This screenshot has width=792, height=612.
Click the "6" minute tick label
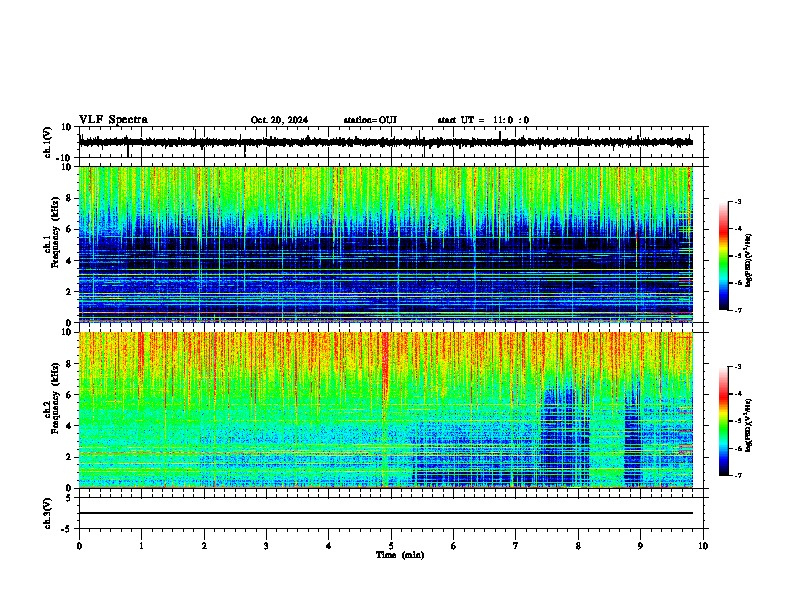point(454,546)
